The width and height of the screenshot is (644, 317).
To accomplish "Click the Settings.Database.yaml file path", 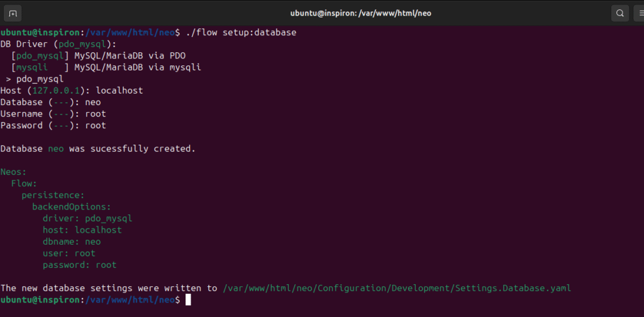I will [397, 288].
